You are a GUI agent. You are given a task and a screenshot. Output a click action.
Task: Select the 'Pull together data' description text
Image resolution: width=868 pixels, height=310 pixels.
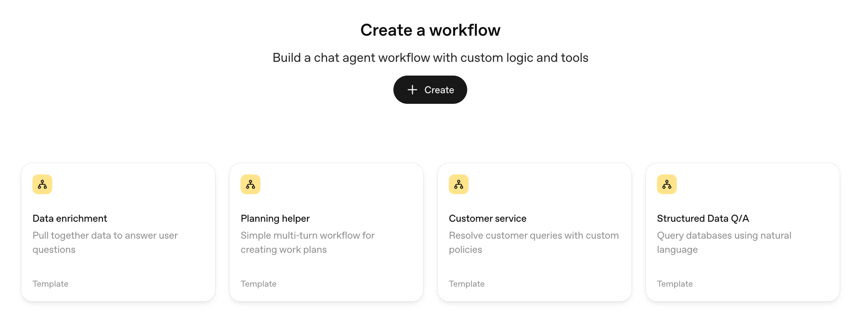point(105,242)
